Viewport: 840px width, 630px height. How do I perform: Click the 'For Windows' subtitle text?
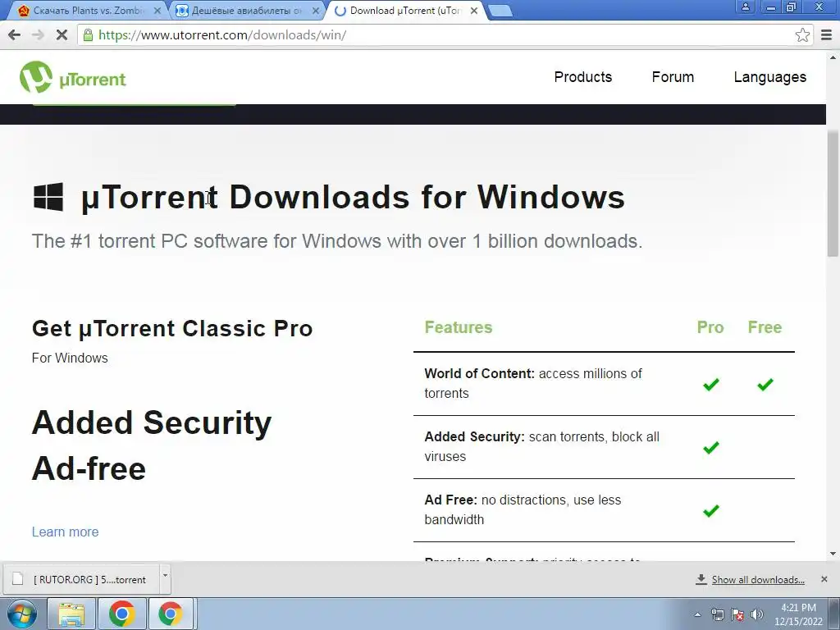pos(70,358)
